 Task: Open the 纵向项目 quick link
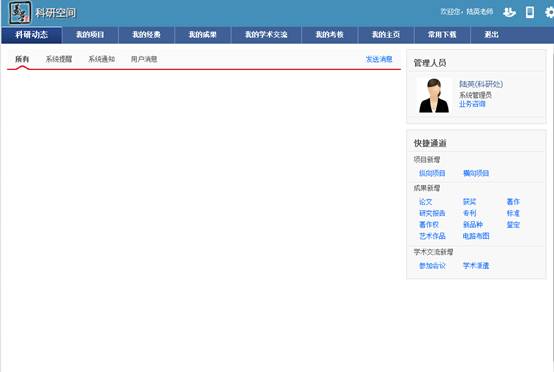pyautogui.click(x=432, y=173)
